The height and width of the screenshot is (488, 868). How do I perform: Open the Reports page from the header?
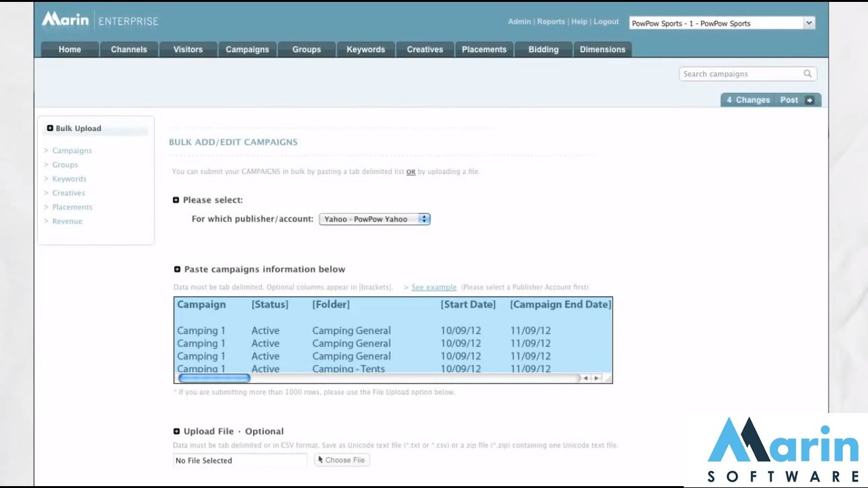click(x=551, y=22)
